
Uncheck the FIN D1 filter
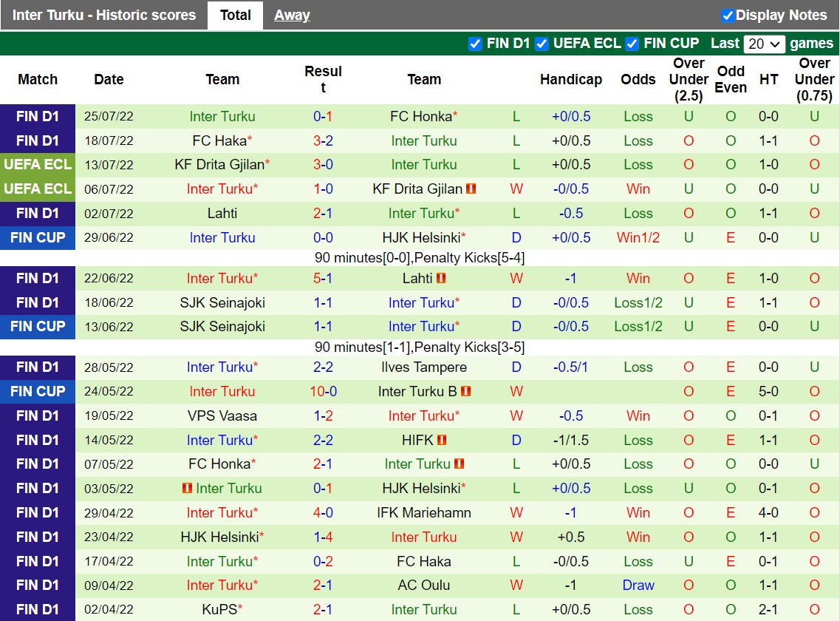(x=475, y=44)
